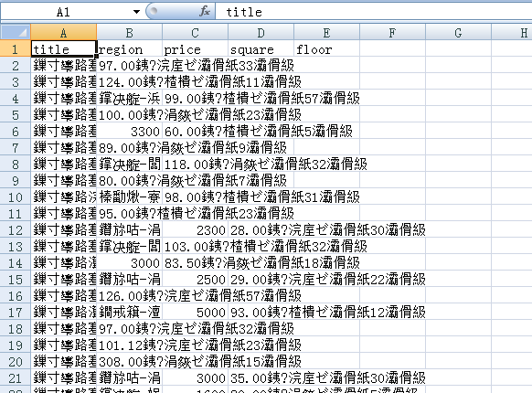Image resolution: width=532 pixels, height=393 pixels.
Task: Select column F header
Action: coord(392,33)
